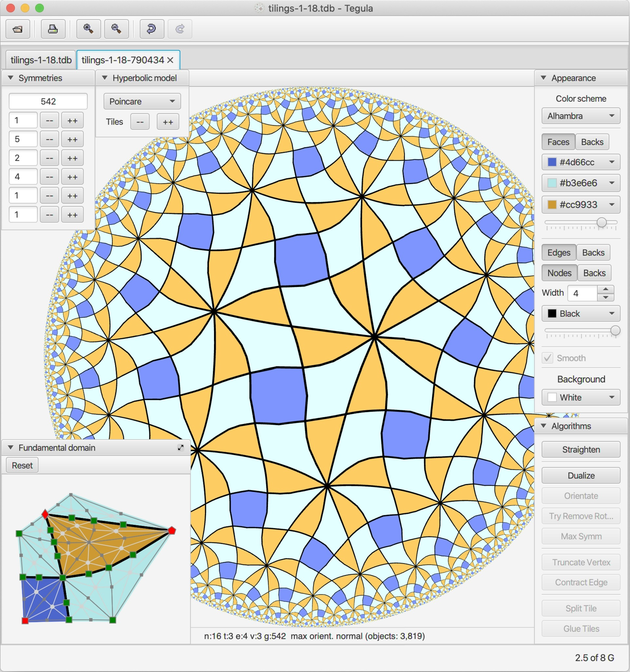Click the Try Remove Rot... button
This screenshot has width=630, height=672.
click(581, 516)
